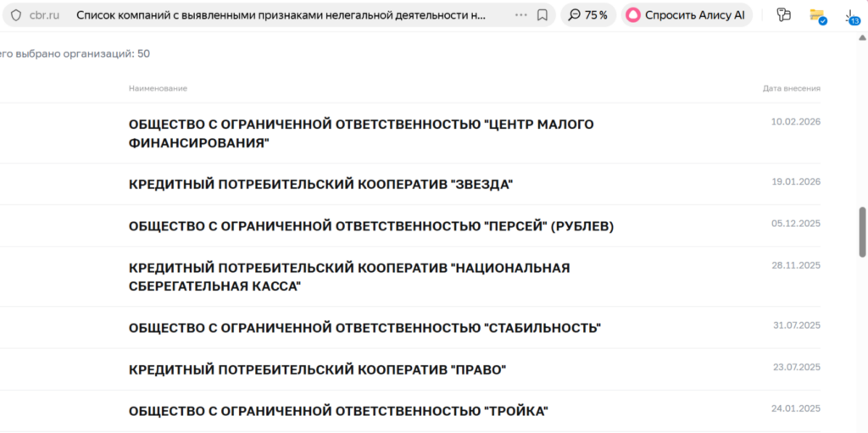Open the 75 % zoom control

point(588,15)
